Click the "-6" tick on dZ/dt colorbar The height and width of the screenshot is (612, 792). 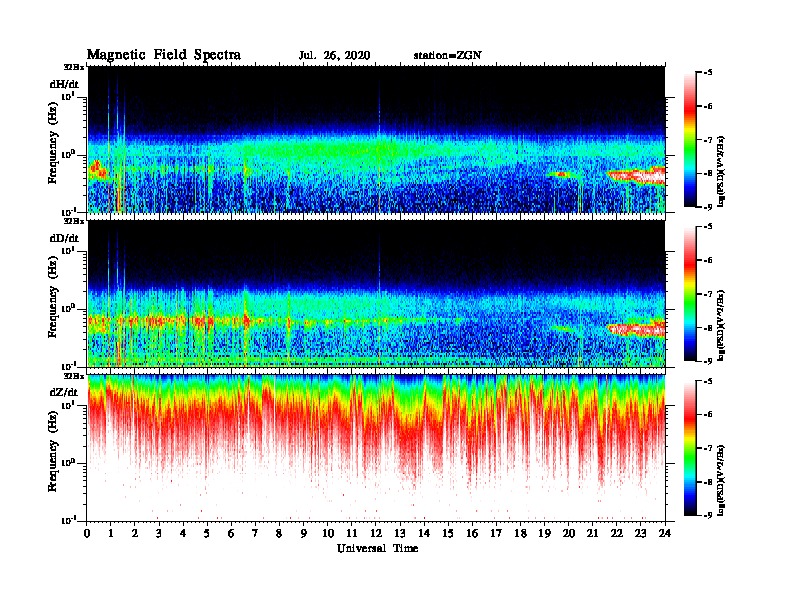click(x=708, y=415)
